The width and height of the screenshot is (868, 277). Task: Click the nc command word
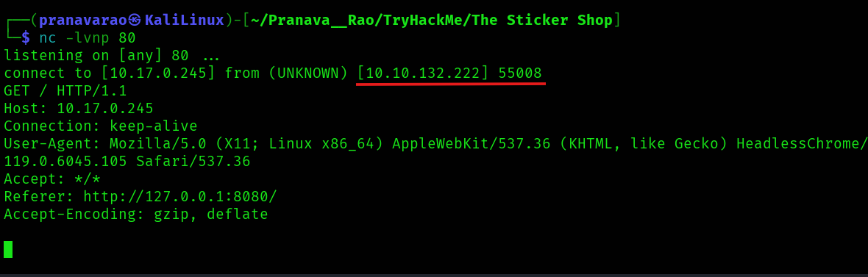point(48,38)
